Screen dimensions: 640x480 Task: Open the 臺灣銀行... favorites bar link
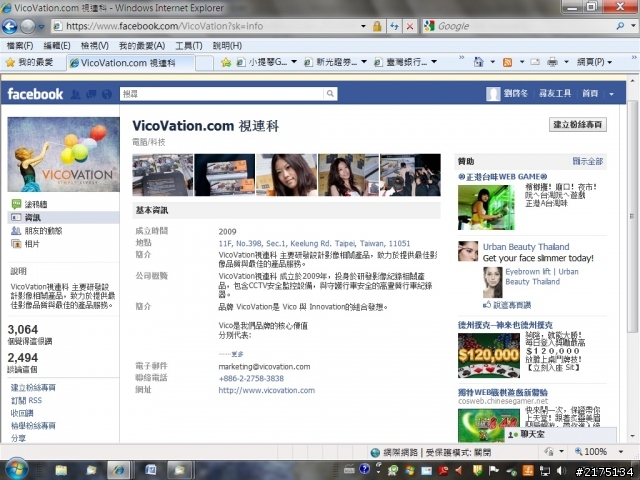[x=406, y=62]
